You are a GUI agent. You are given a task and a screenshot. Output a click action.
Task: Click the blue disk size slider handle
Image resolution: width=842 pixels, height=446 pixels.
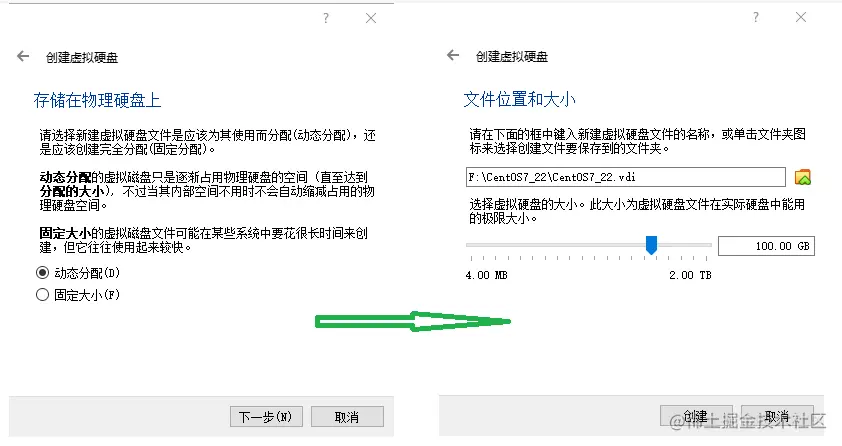(x=651, y=245)
